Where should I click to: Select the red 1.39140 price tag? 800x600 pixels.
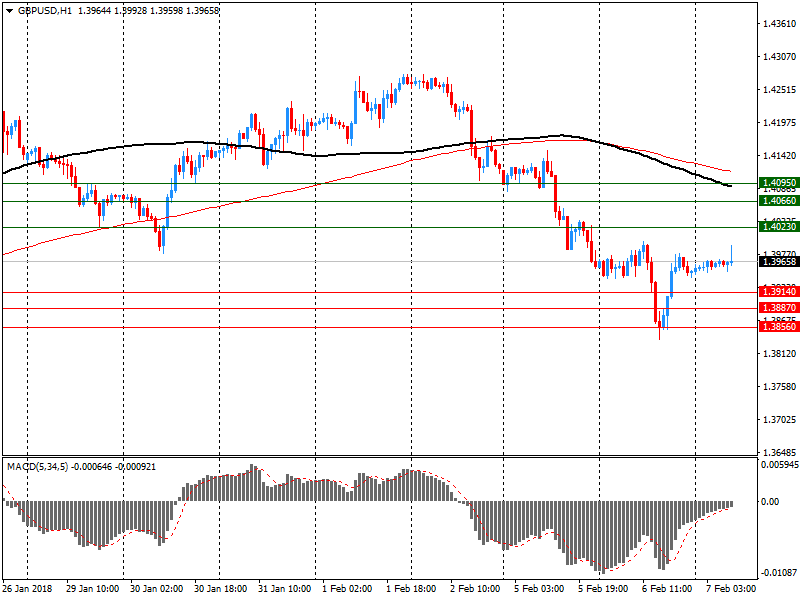[x=778, y=292]
